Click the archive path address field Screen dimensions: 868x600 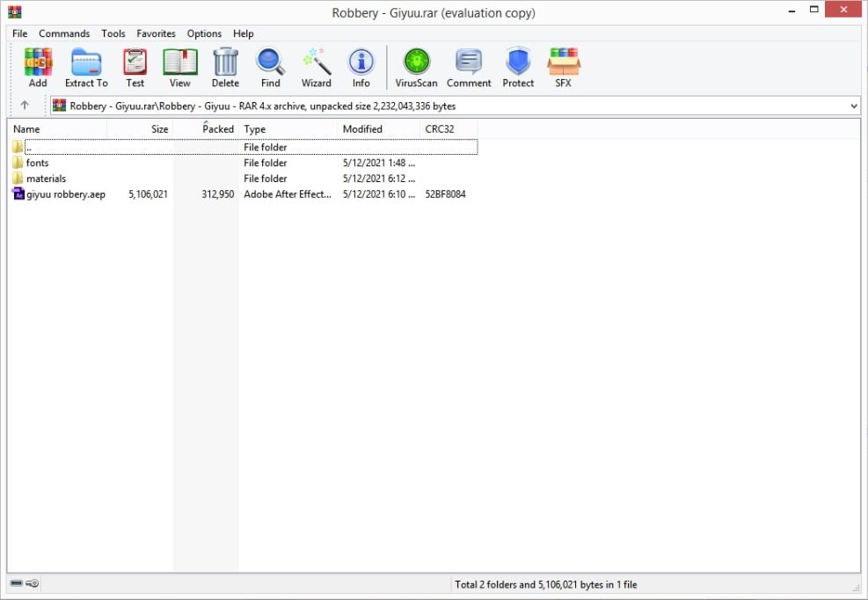[x=455, y=106]
